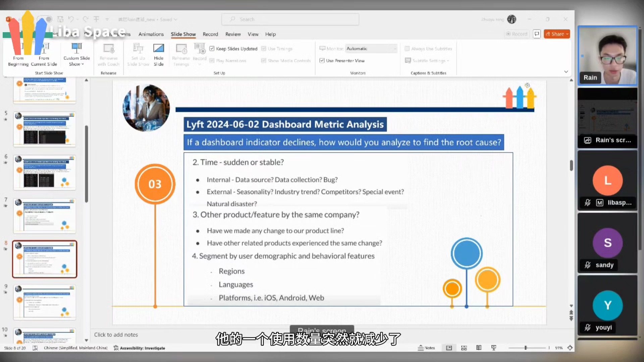Click to add notes area

116,335
